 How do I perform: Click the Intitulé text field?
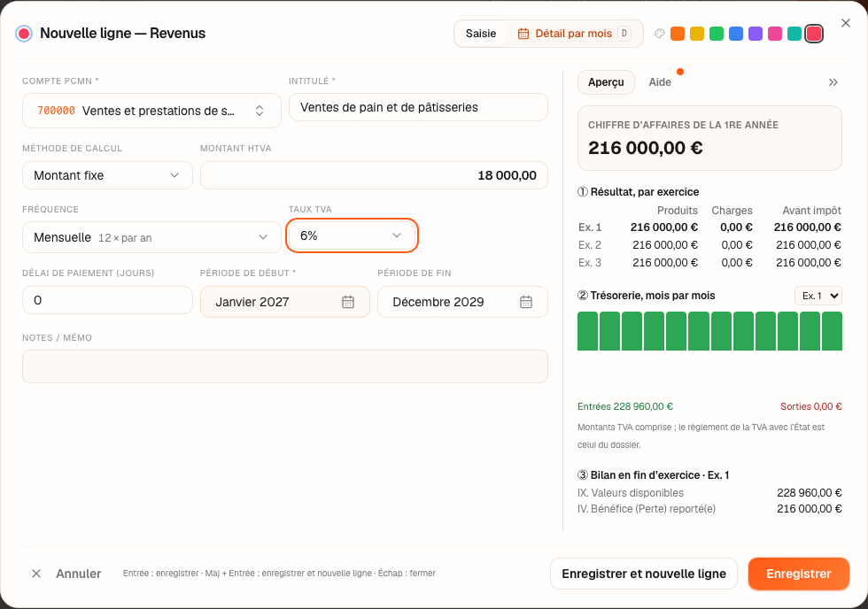click(418, 107)
